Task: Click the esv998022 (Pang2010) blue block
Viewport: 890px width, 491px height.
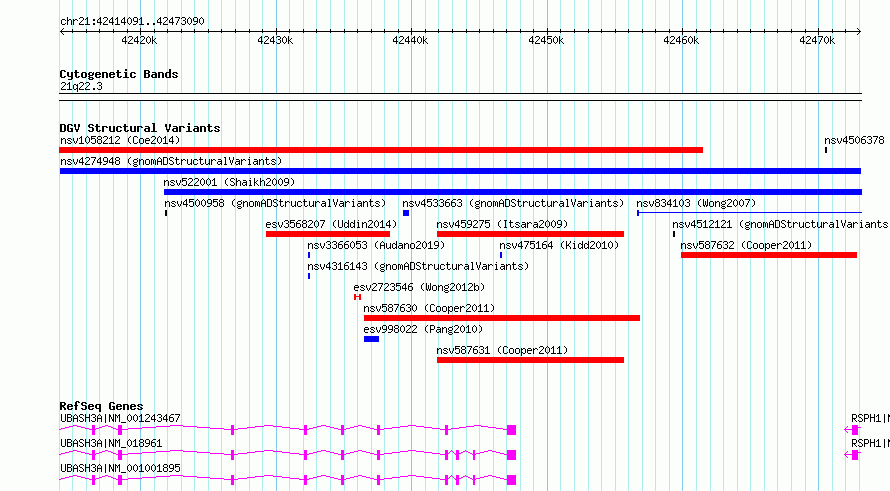Action: point(371,339)
